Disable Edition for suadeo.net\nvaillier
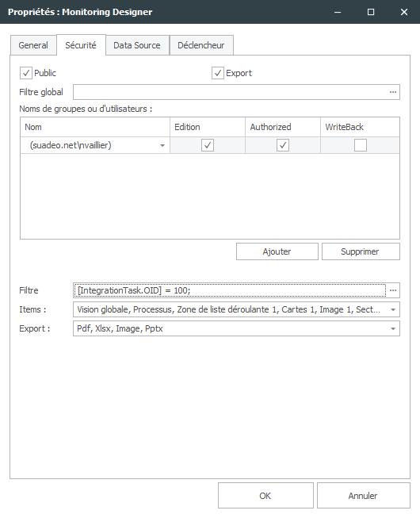 pyautogui.click(x=208, y=145)
